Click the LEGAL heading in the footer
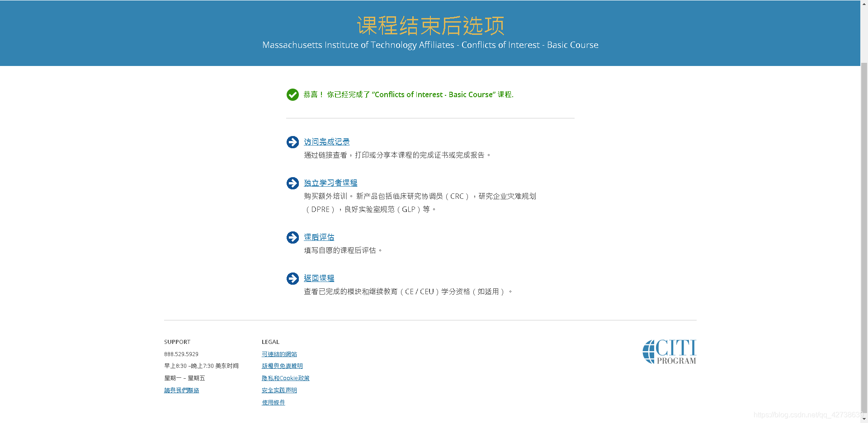 click(270, 342)
